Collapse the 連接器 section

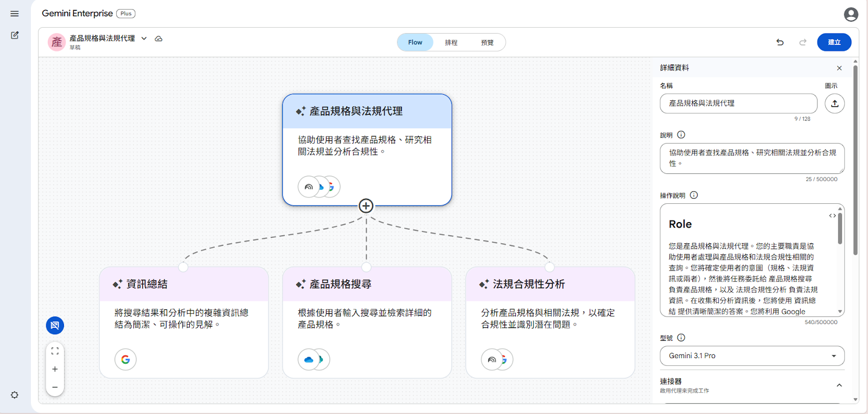839,385
